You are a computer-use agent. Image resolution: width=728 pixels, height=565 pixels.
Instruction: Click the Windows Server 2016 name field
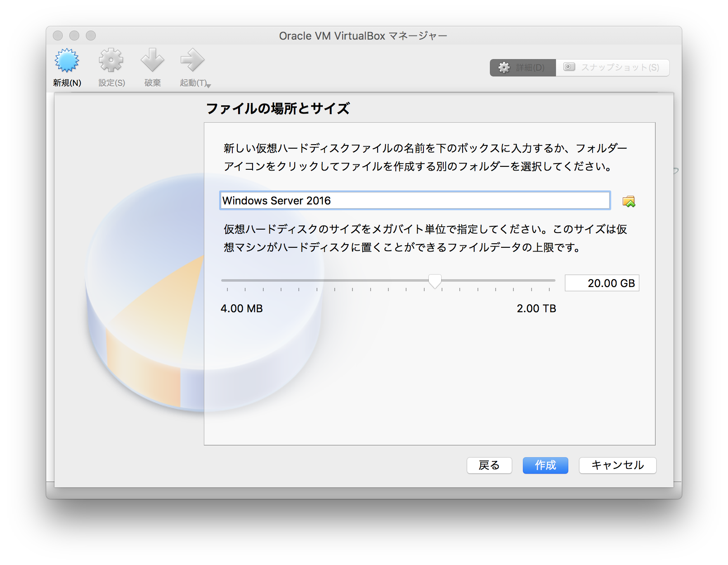[415, 200]
